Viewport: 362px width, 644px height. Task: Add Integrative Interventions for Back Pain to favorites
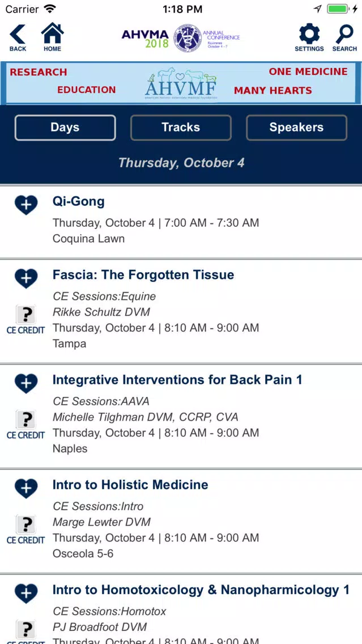tap(26, 384)
